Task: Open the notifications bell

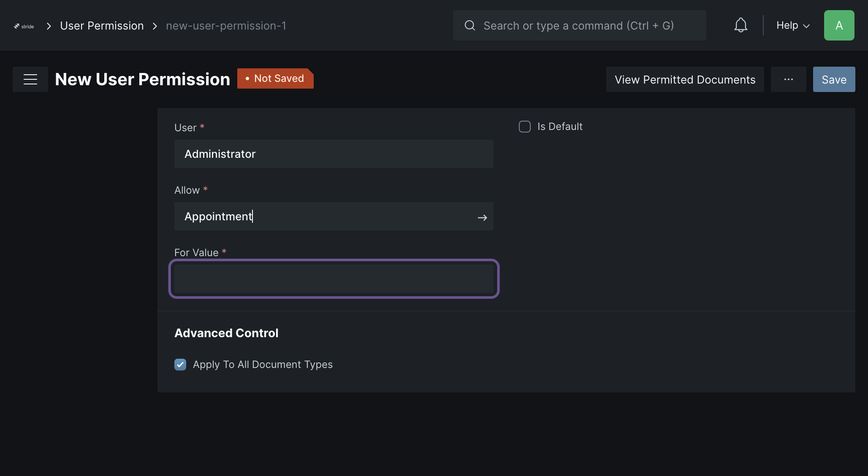Action: (741, 25)
